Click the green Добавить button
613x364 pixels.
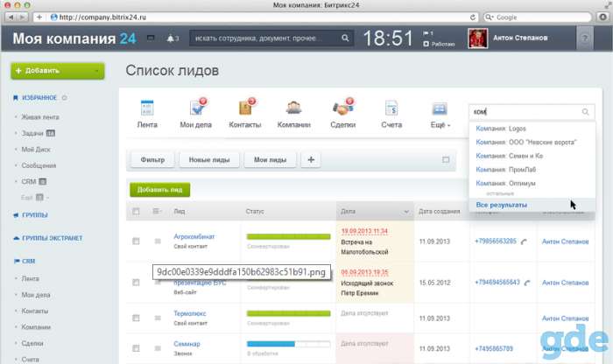click(58, 71)
